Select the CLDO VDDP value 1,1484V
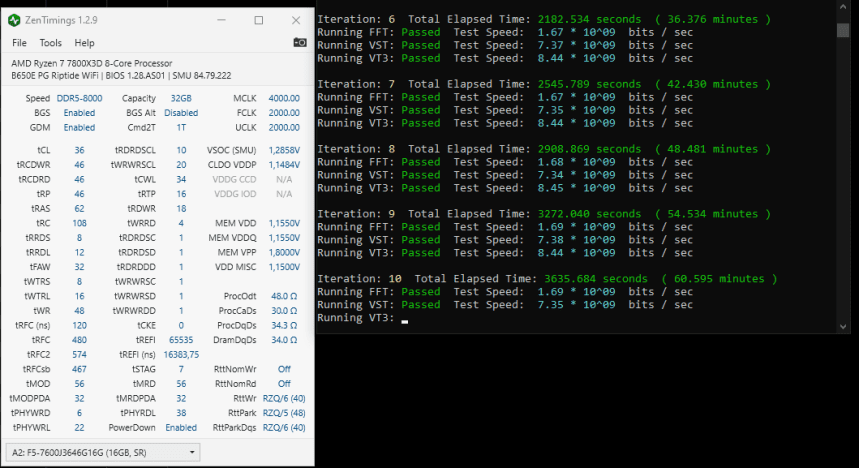 284,164
